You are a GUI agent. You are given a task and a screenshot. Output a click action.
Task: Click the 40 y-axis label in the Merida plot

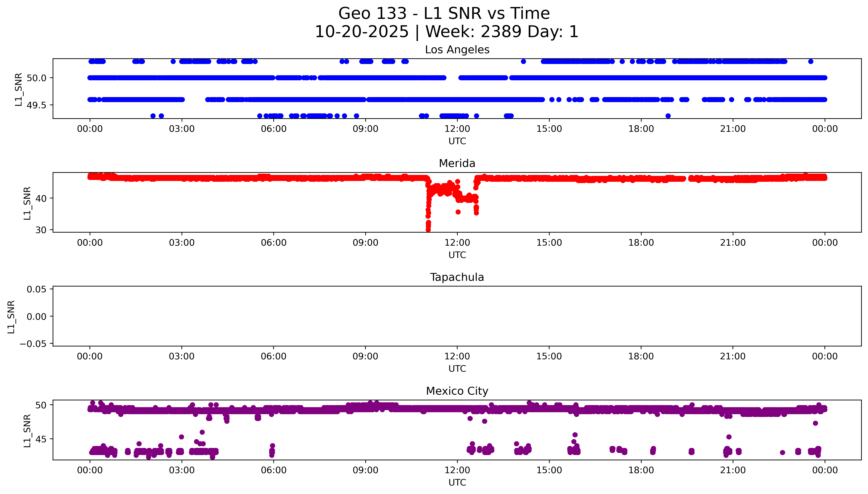(41, 199)
